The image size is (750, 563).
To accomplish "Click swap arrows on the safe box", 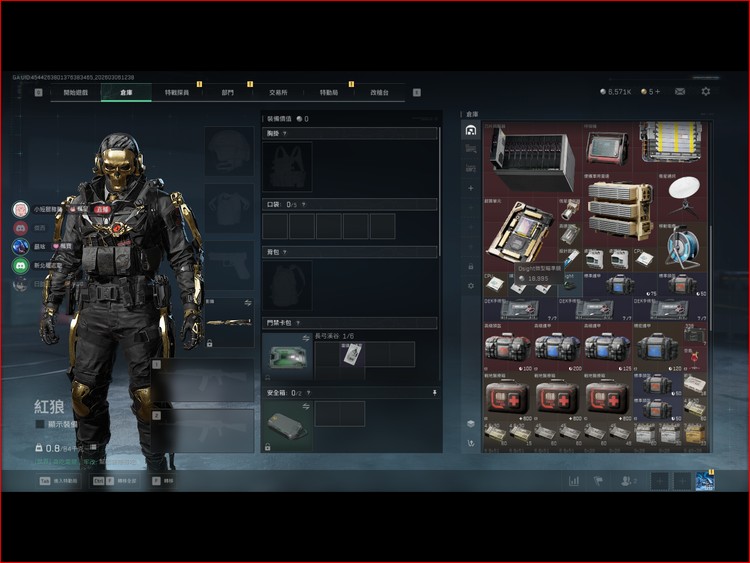I will point(306,407).
